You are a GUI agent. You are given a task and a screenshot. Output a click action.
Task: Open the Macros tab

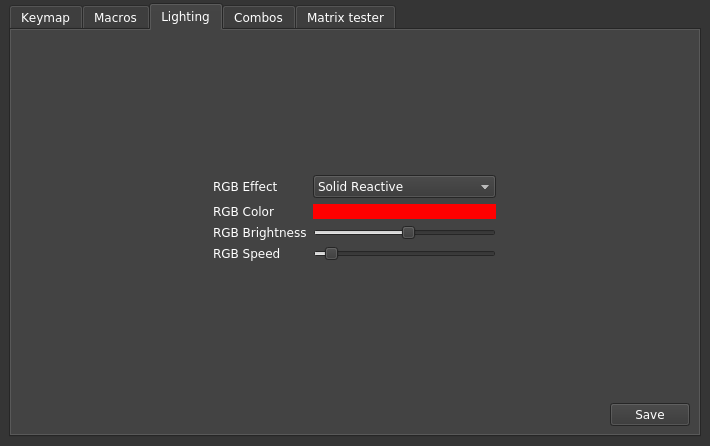click(115, 18)
